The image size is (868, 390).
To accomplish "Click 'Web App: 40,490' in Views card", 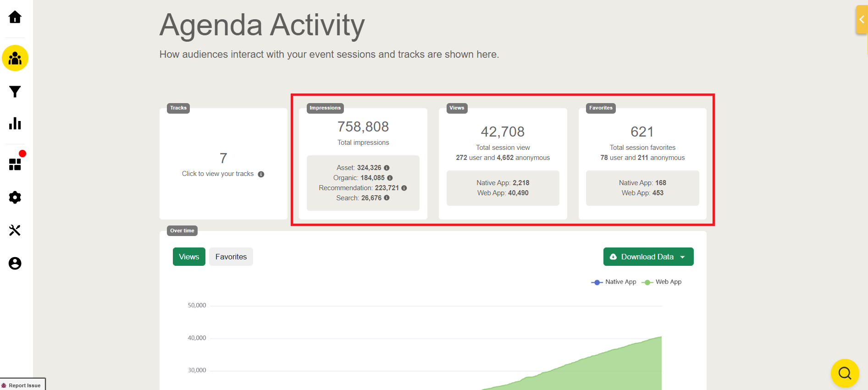I will pyautogui.click(x=503, y=193).
